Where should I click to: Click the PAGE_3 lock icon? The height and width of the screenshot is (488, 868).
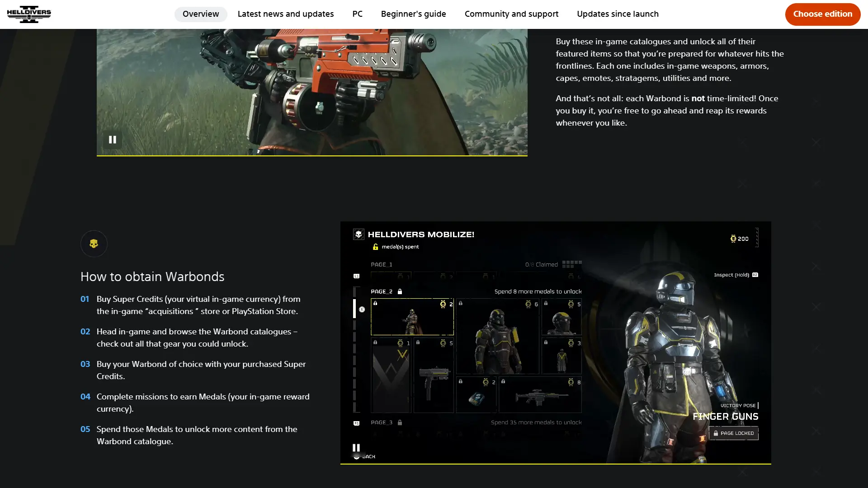coord(400,422)
